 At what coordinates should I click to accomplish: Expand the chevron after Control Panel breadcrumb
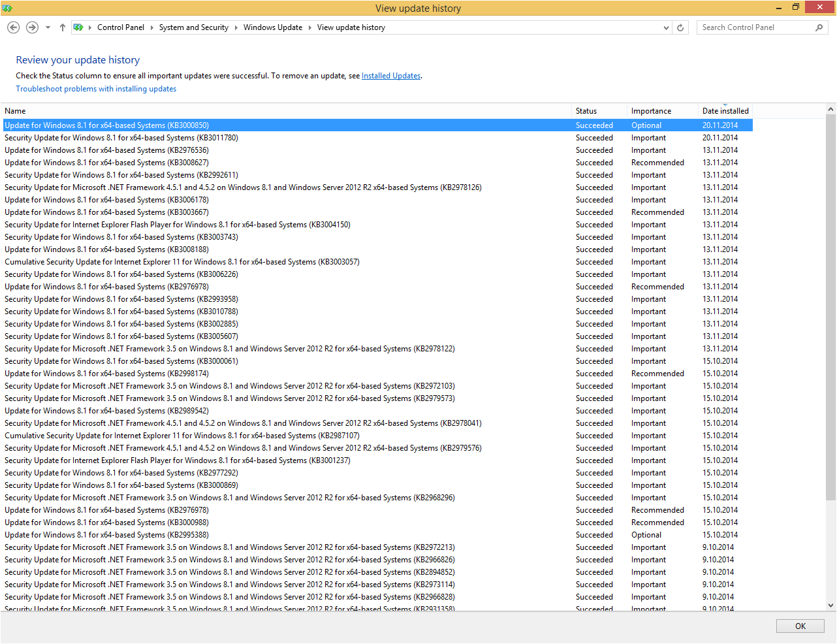click(x=152, y=27)
